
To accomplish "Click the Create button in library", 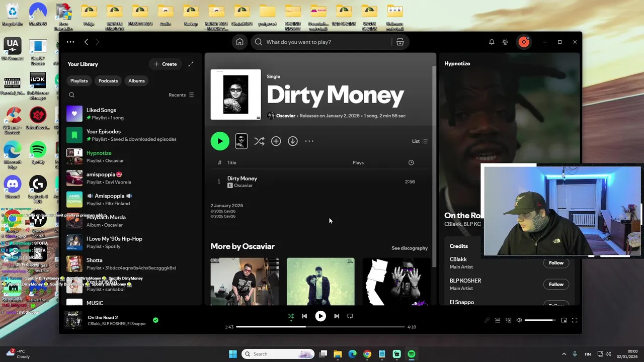I will [166, 64].
